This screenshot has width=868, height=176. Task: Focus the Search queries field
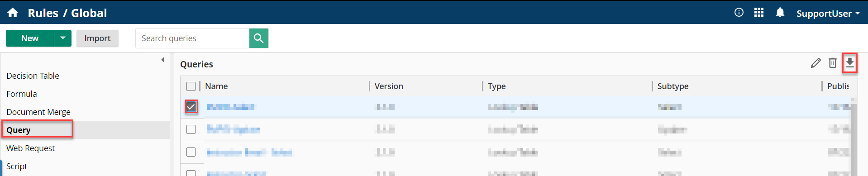[x=192, y=38]
